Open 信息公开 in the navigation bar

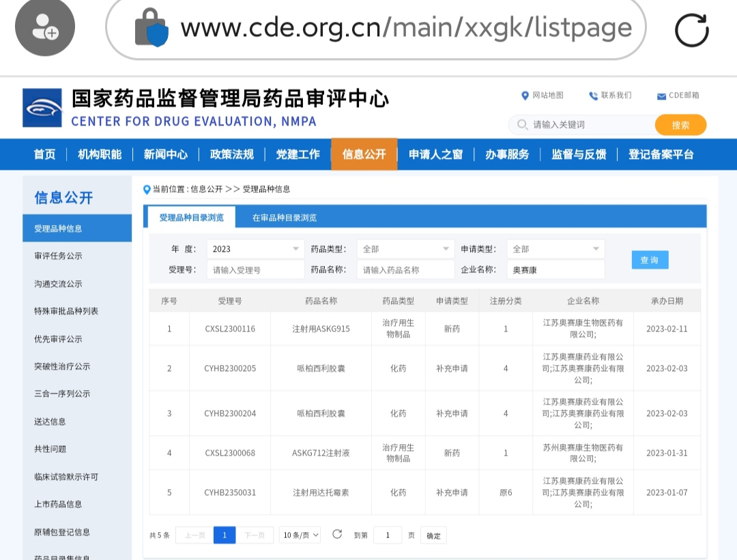tap(364, 154)
